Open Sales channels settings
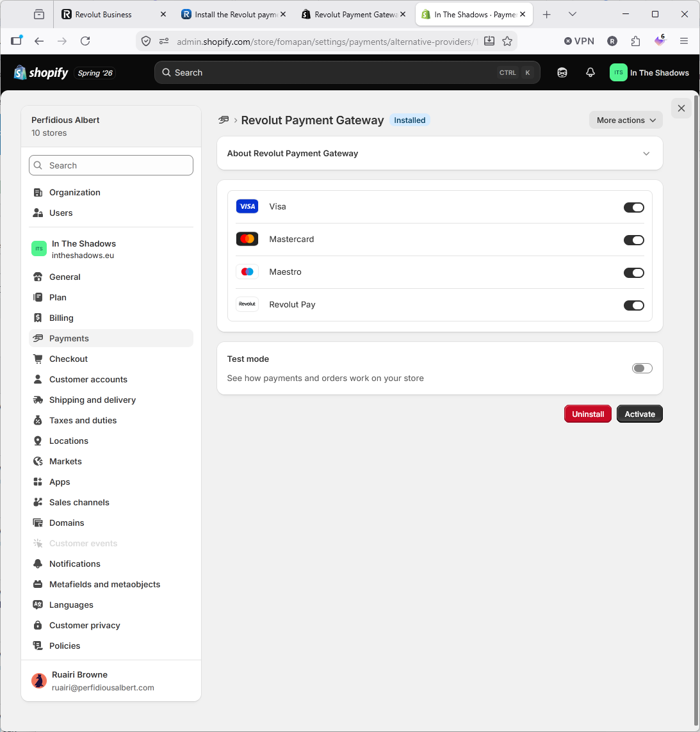The width and height of the screenshot is (700, 732). [x=111, y=502]
